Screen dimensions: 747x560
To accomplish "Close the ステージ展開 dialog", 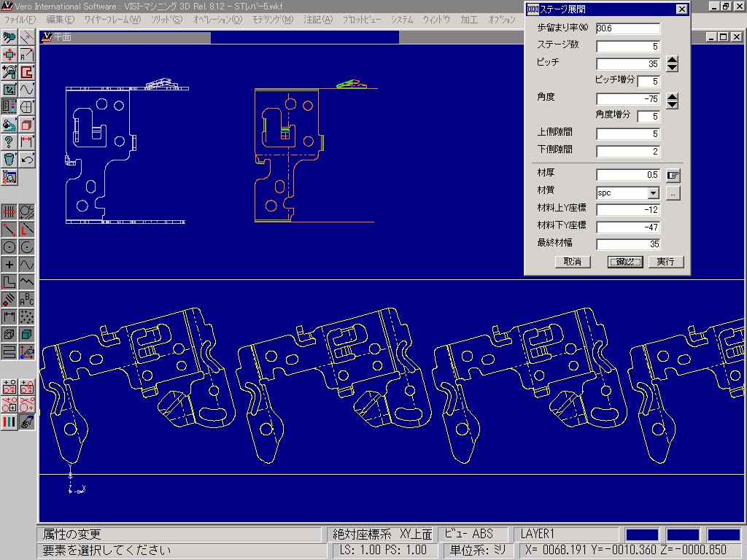I will [x=682, y=9].
